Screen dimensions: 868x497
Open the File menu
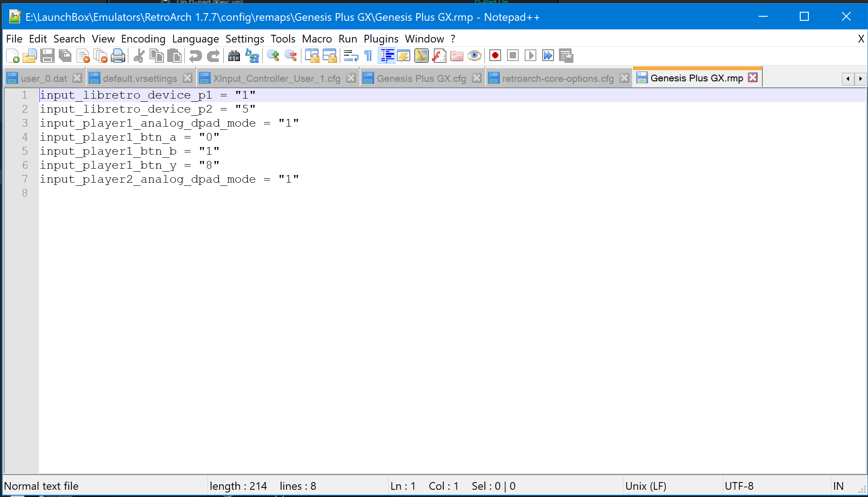pos(14,39)
